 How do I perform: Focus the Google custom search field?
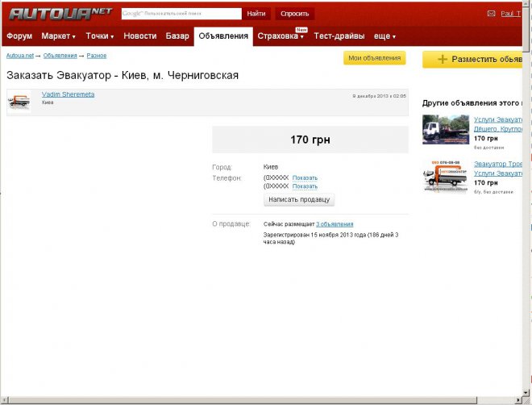[x=181, y=14]
